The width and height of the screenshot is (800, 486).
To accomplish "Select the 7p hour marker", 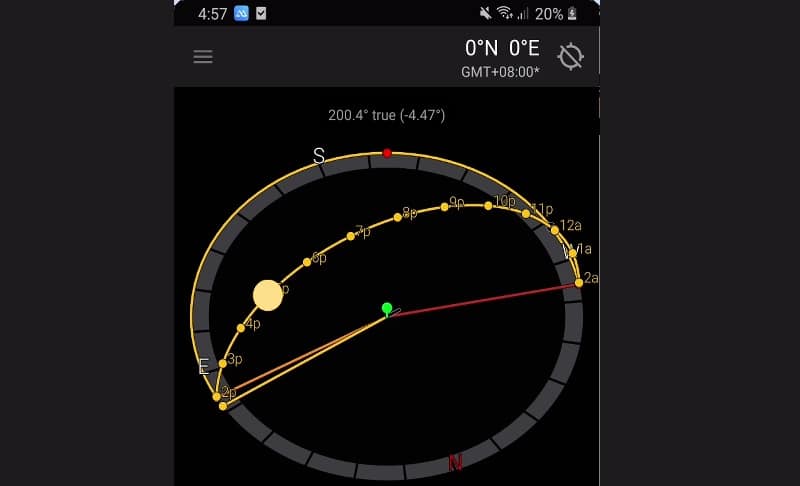I will [x=351, y=236].
